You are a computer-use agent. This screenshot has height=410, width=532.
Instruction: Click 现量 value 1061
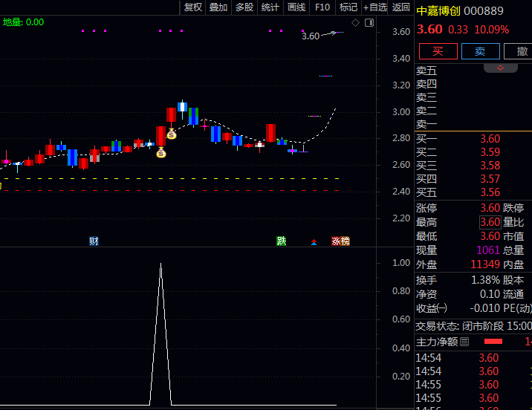coord(488,250)
